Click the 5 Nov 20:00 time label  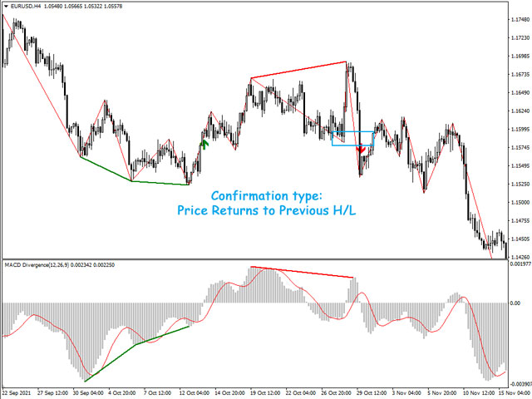441,393
